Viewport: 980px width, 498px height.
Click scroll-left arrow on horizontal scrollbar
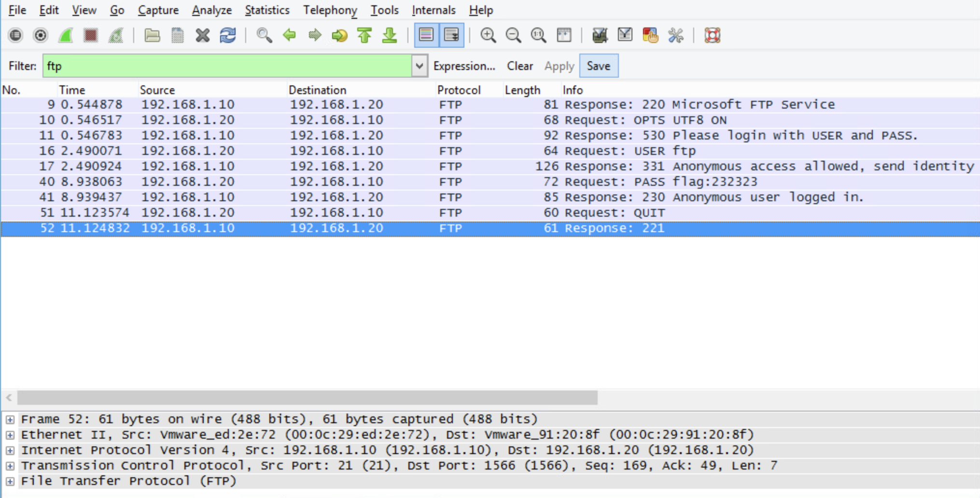point(9,398)
